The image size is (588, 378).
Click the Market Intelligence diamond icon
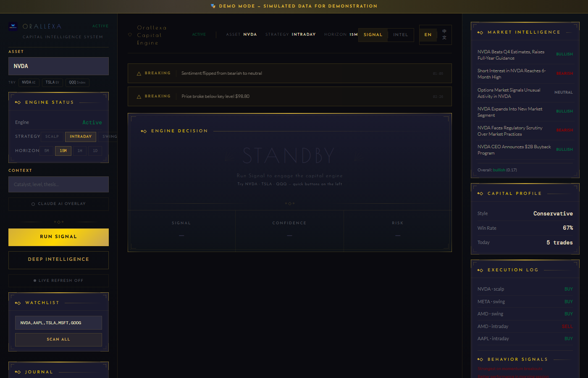(480, 32)
